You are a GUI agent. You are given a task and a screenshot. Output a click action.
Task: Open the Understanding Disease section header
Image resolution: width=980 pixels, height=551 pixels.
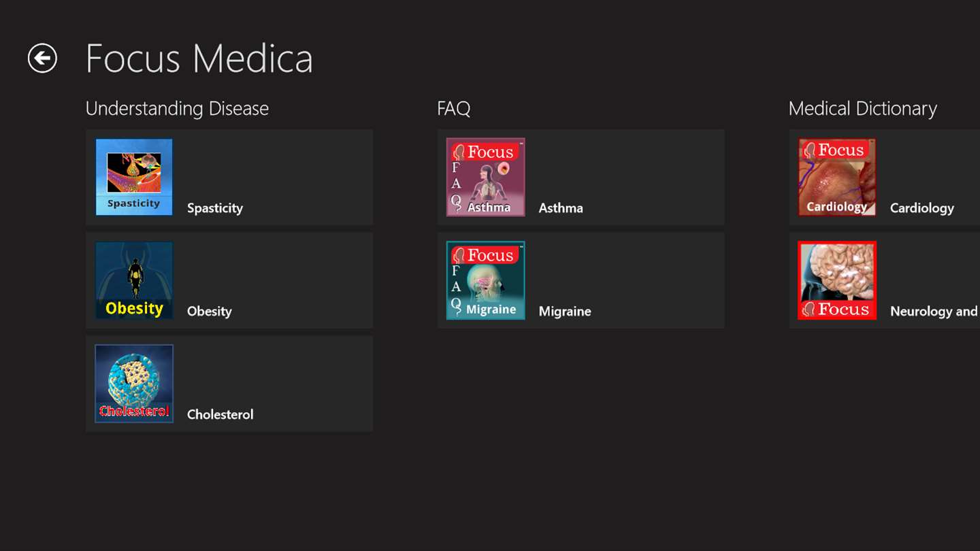point(177,109)
